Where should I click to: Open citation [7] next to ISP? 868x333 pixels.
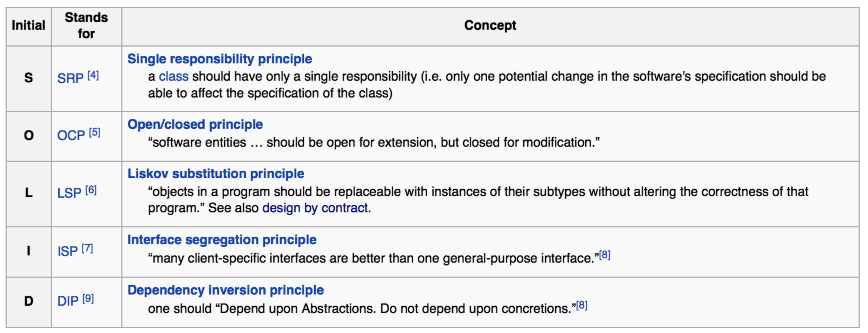(x=87, y=249)
